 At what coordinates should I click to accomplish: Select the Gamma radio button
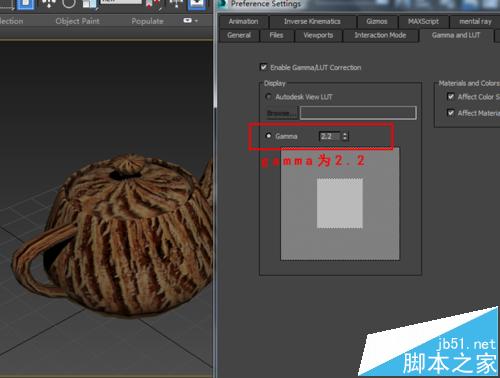coord(268,136)
